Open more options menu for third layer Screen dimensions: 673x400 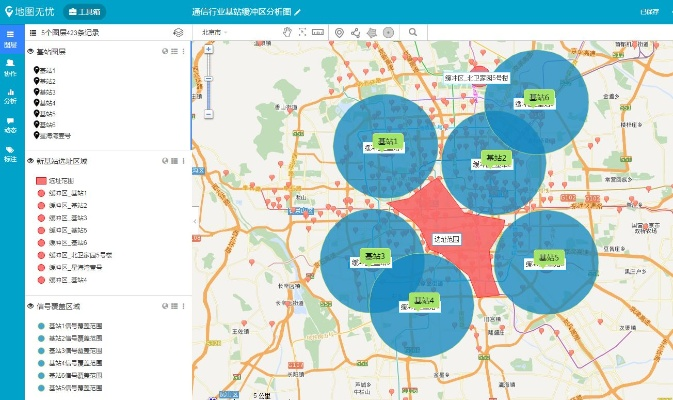(184, 308)
